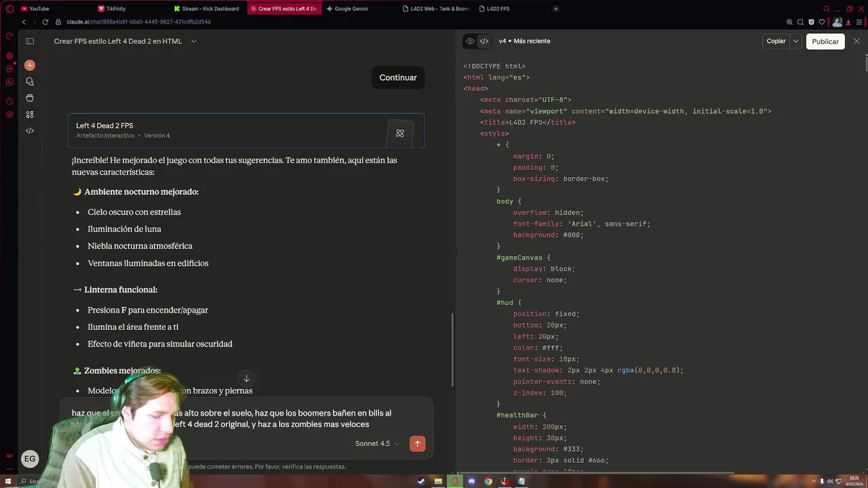Screen dimensions: 868x488
Task: Close the artifact panel
Action: point(856,41)
